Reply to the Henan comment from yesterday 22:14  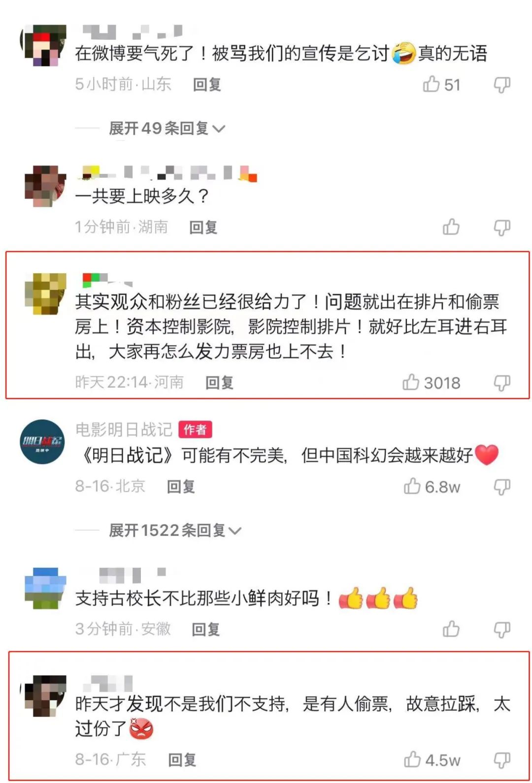(219, 383)
